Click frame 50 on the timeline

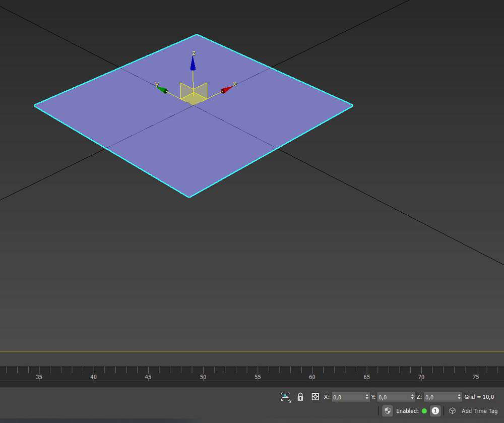coord(203,373)
